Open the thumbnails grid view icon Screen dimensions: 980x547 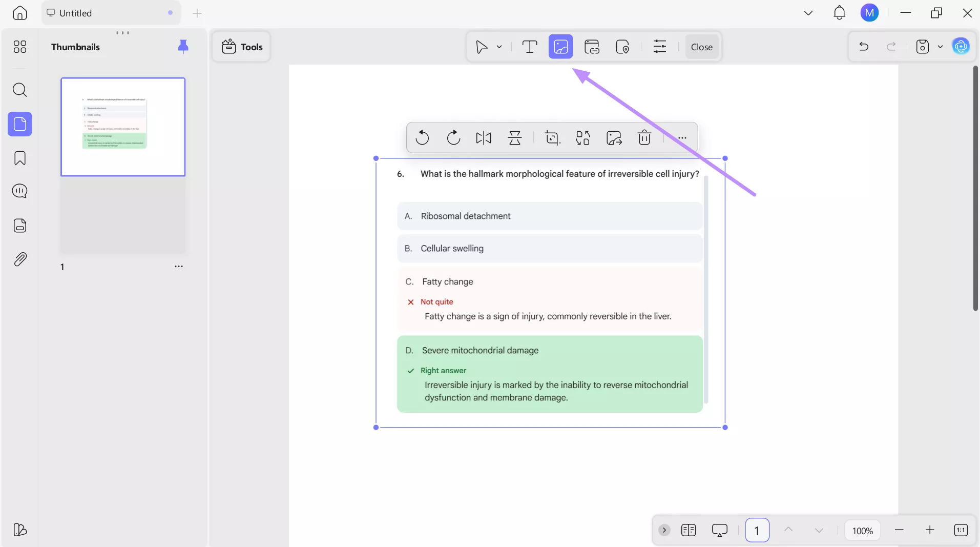point(20,47)
